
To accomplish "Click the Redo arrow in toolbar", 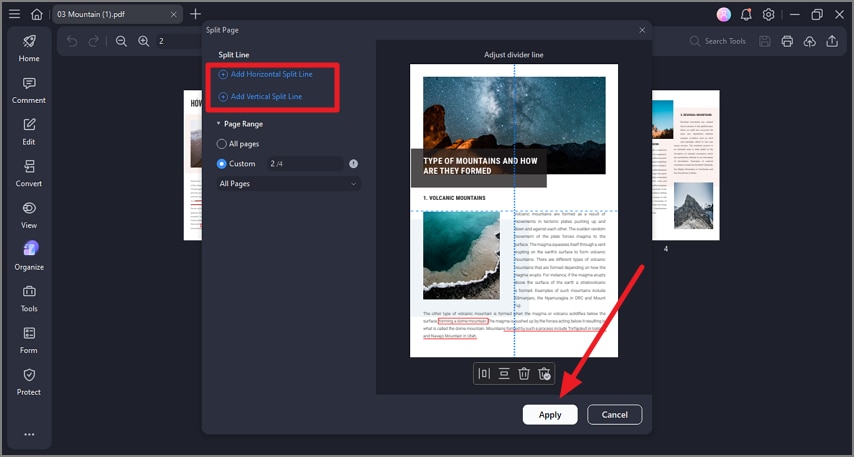I will click(x=94, y=41).
